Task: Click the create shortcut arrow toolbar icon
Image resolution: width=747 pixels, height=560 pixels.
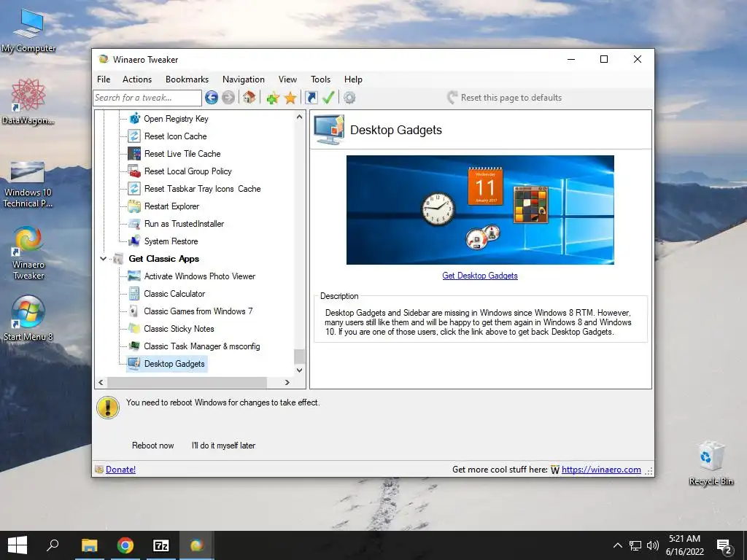Action: (311, 98)
